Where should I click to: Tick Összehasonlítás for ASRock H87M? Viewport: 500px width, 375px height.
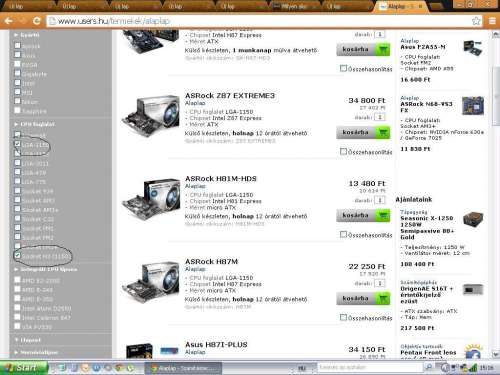point(343,317)
